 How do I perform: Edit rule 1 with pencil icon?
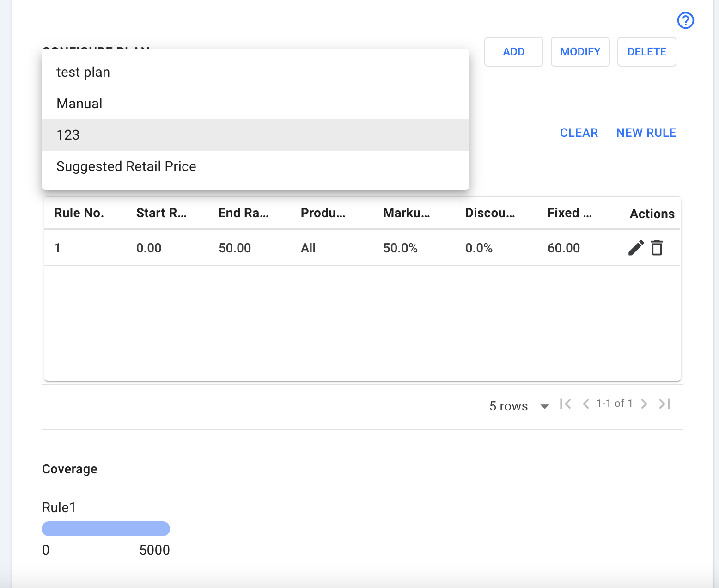636,248
